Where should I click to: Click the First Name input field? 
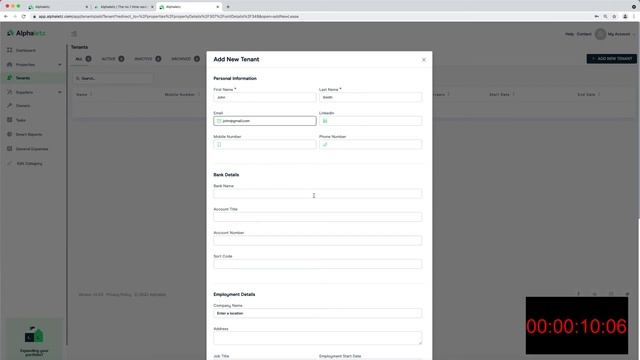tap(264, 97)
